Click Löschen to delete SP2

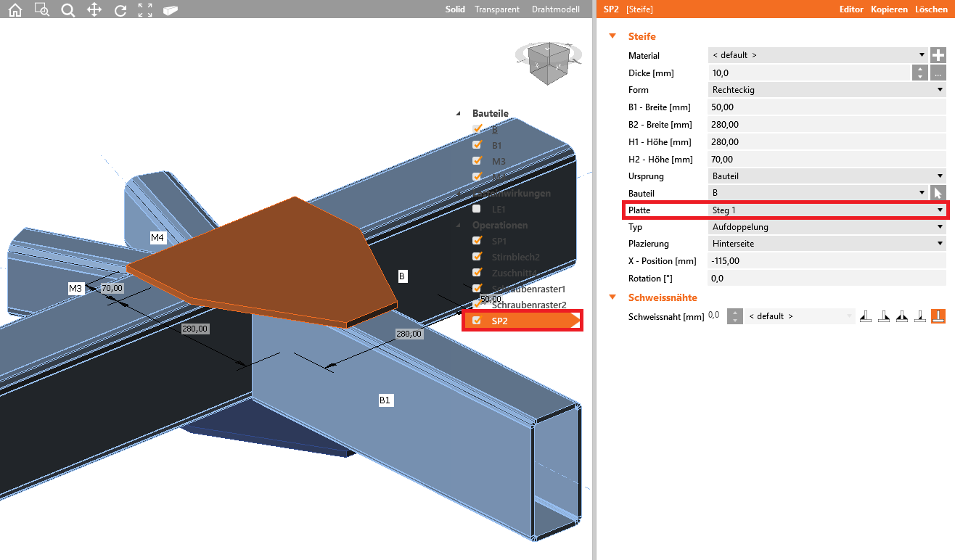[931, 9]
